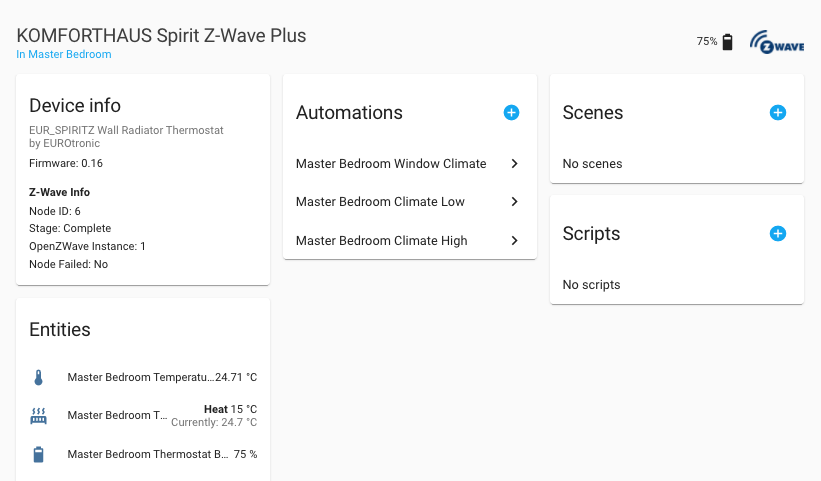This screenshot has width=821, height=481.
Task: Select Master Bedroom Climate High automation
Action: click(381, 241)
